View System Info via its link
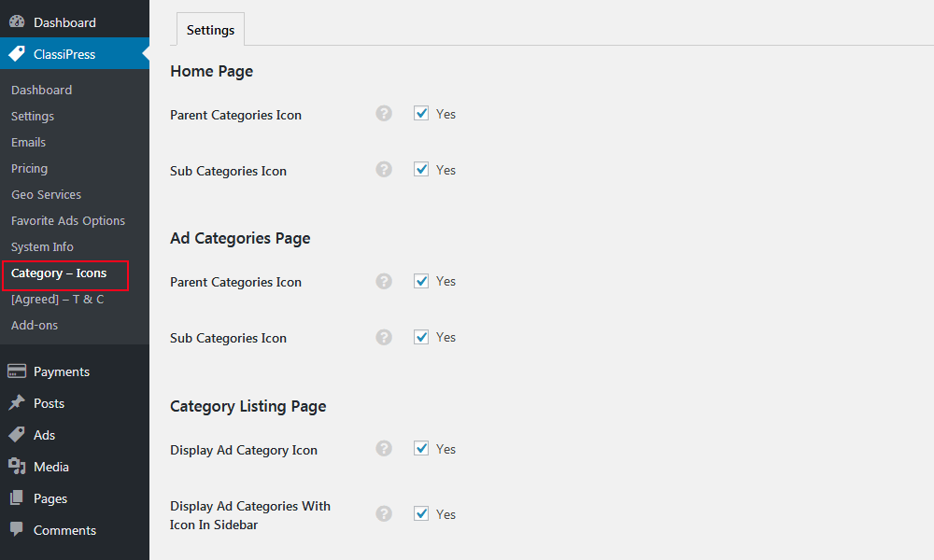Screen dimensions: 934x560 [42, 246]
